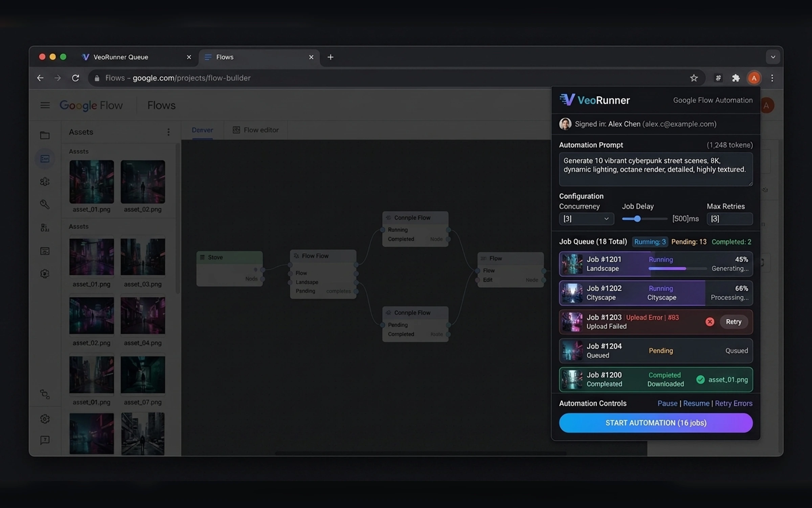Edit the Max Retries field
Image resolution: width=812 pixels, height=508 pixels.
point(730,219)
